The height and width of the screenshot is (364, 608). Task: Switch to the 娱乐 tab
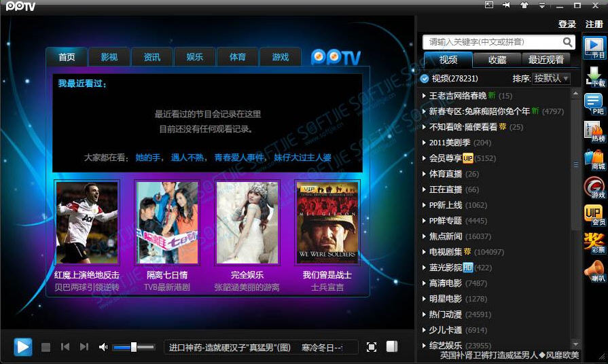pyautogui.click(x=195, y=57)
